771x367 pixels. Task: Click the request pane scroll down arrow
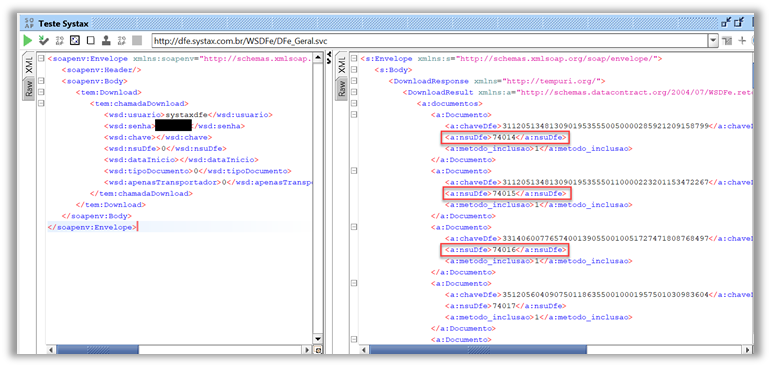click(x=318, y=339)
